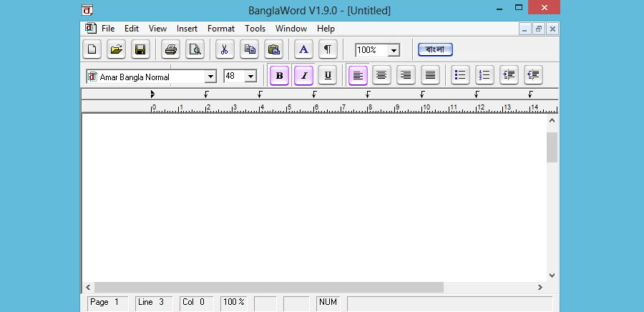The height and width of the screenshot is (312, 644).
Task: Justify the text alignment
Action: click(431, 76)
